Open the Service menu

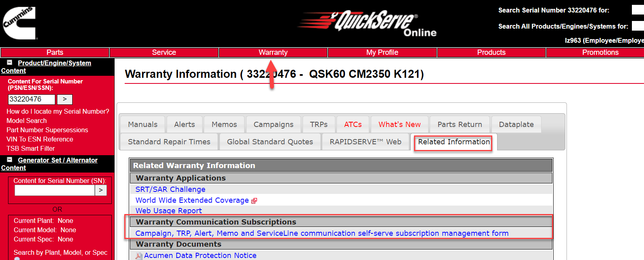(x=164, y=52)
